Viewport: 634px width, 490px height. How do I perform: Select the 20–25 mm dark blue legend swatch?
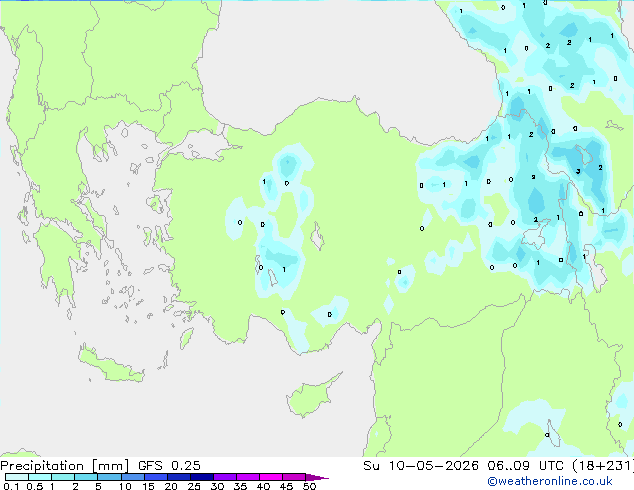[179, 477]
